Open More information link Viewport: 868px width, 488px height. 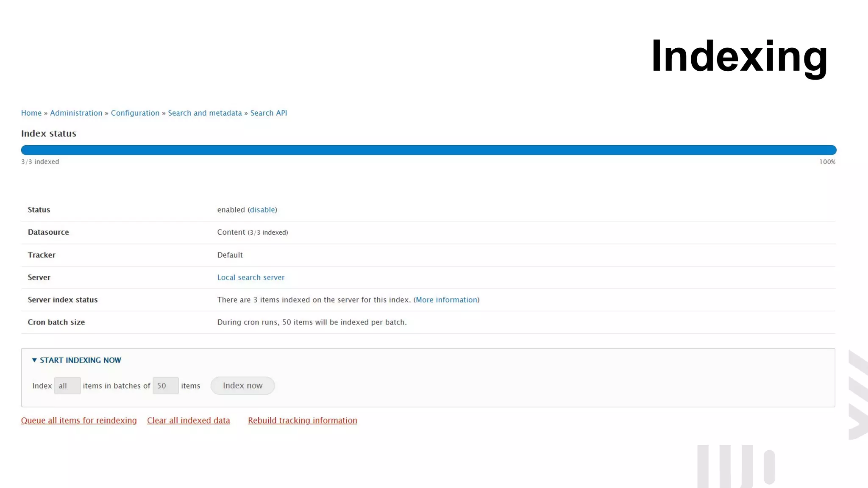(446, 300)
